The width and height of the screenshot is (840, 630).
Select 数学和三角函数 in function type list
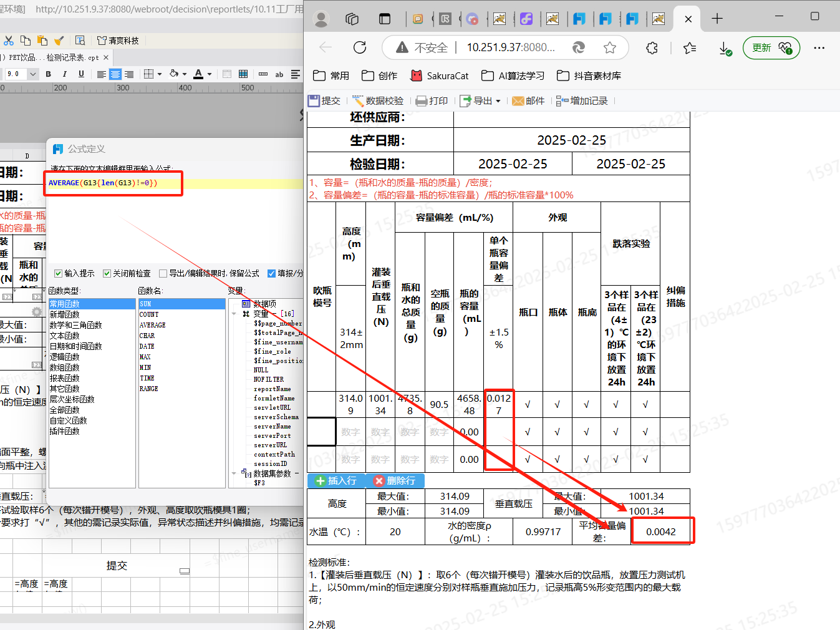[75, 325]
